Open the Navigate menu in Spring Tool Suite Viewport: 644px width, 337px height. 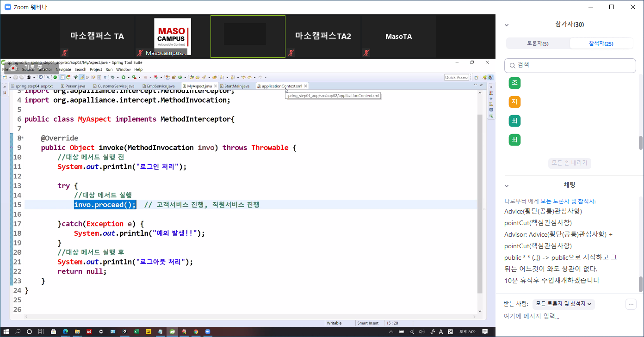tap(63, 69)
